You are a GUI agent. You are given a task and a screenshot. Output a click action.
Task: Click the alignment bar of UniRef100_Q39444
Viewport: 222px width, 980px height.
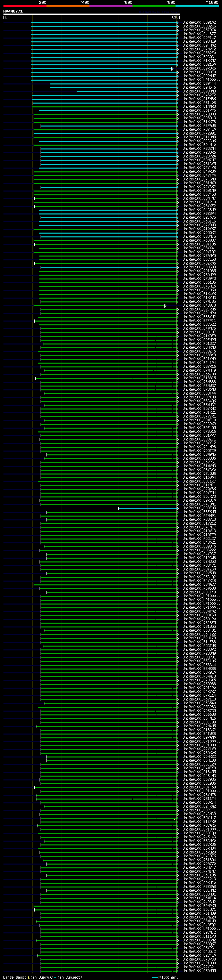tap(114, 84)
